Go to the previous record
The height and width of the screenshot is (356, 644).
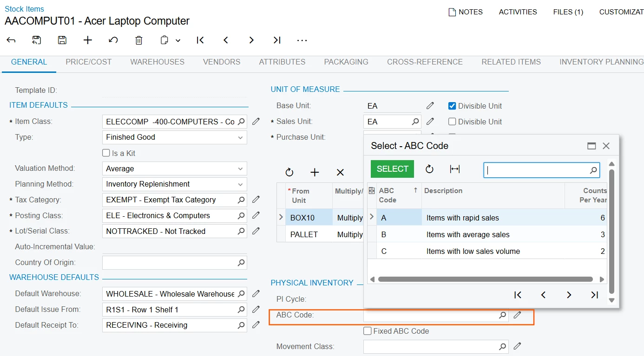[x=226, y=40]
